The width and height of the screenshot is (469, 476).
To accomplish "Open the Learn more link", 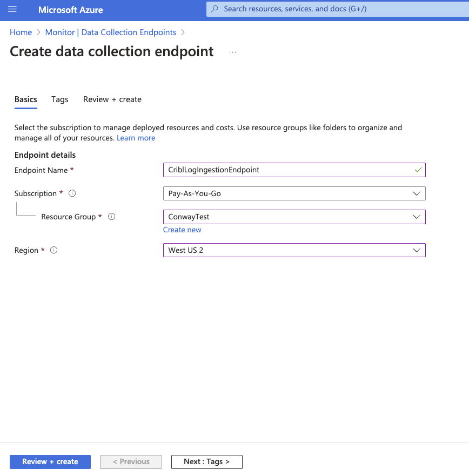I will (x=136, y=138).
